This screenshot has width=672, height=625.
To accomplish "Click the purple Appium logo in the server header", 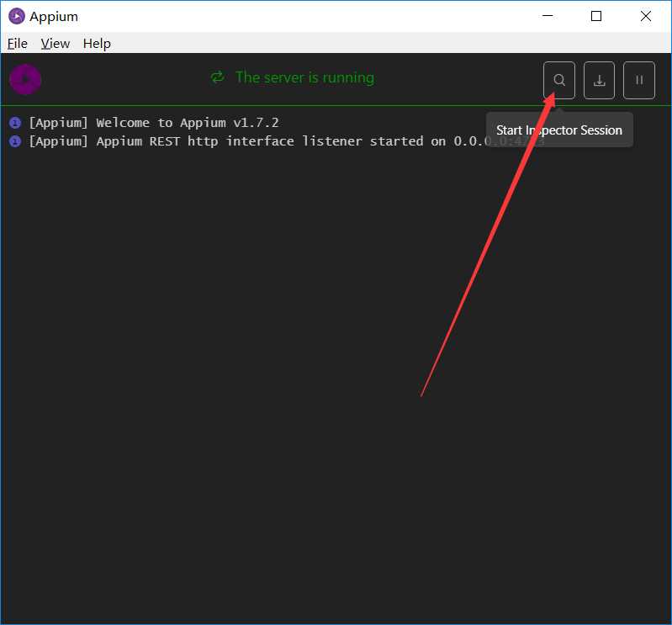I will click(x=25, y=79).
